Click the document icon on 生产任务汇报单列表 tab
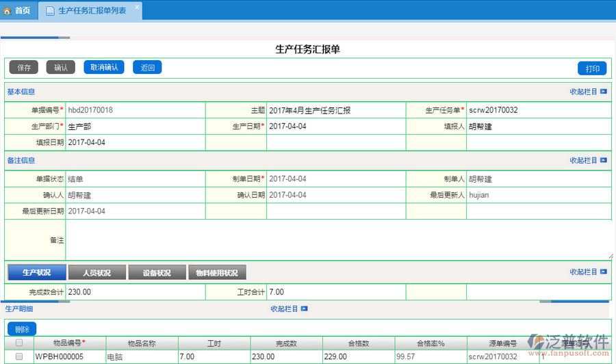The height and width of the screenshot is (364, 616). pyautogui.click(x=50, y=11)
